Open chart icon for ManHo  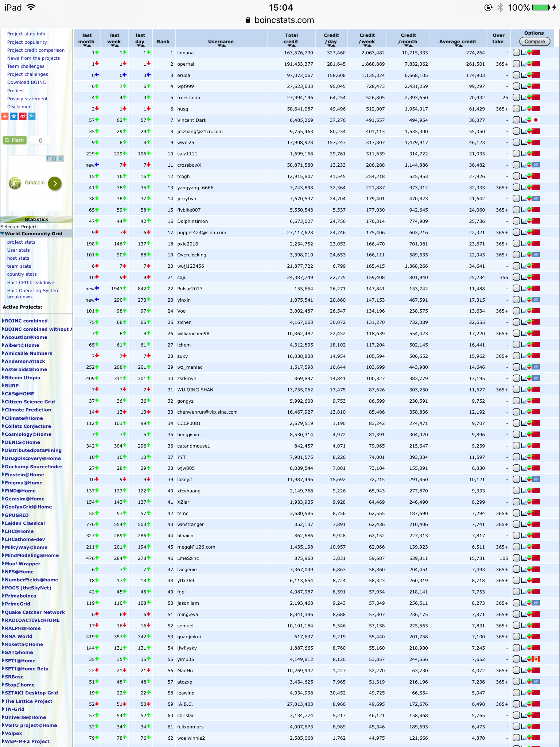(524, 670)
